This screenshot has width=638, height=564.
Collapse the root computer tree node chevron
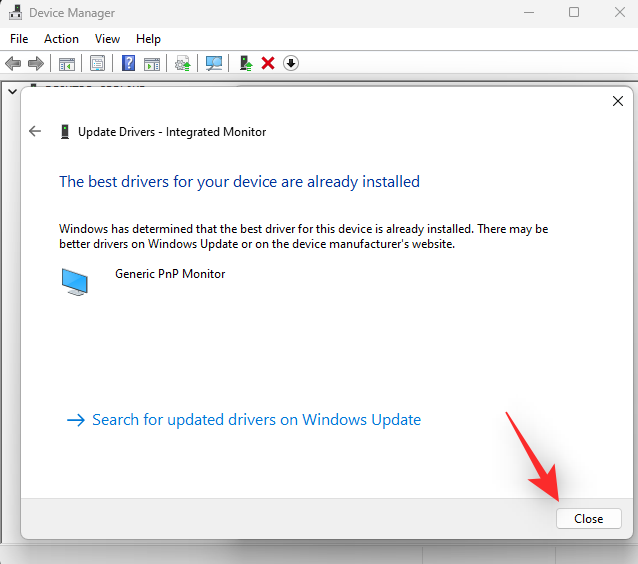pos(12,91)
